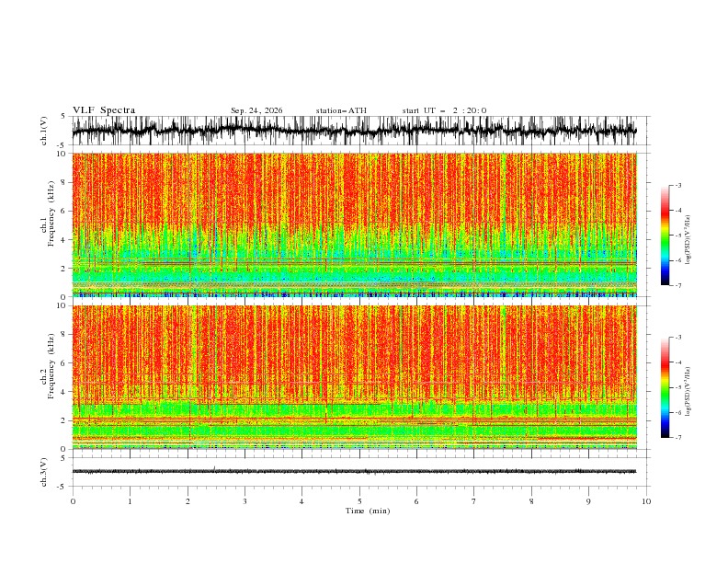
Task: Click the Time (min) axis label
Action: pos(368,511)
